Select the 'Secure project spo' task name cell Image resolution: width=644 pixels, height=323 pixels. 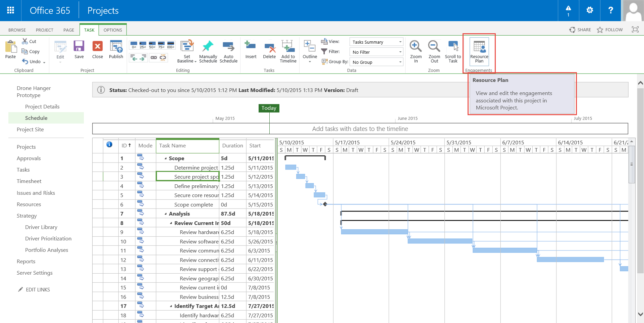(x=187, y=177)
